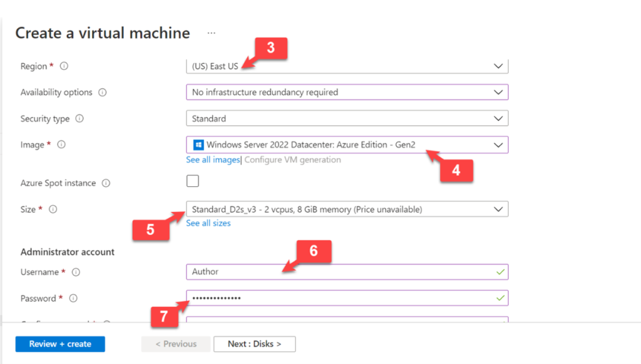Click the Security type info icon
641x364 pixels.
pyautogui.click(x=79, y=118)
